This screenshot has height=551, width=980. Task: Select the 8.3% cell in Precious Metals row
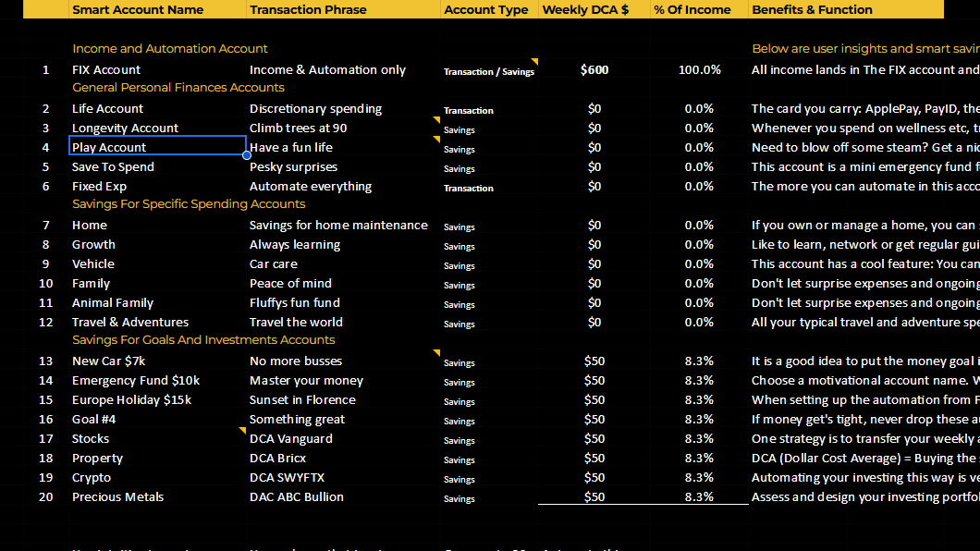pos(699,496)
